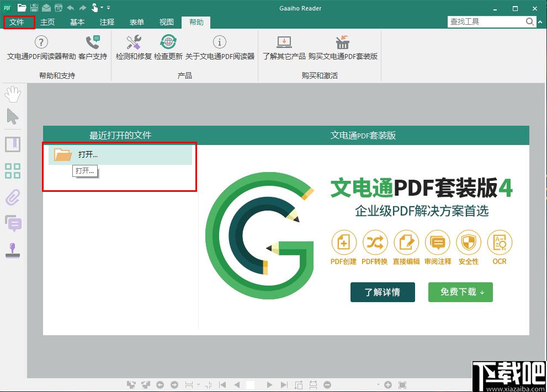Open the Attachments paperclip panel
547x392 pixels.
[x=13, y=197]
